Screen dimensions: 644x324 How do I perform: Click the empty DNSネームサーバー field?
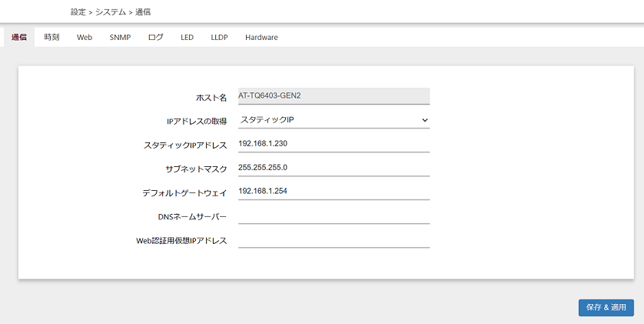point(334,215)
